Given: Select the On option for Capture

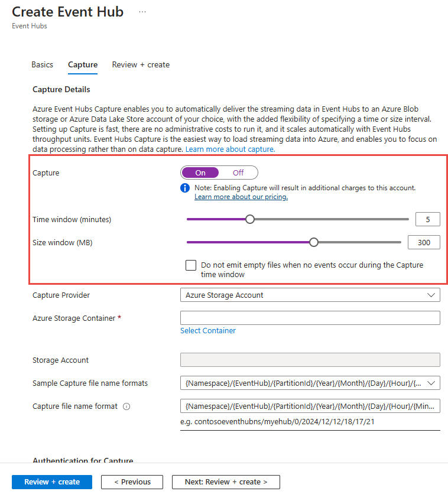Looking at the screenshot, I should click(x=200, y=173).
